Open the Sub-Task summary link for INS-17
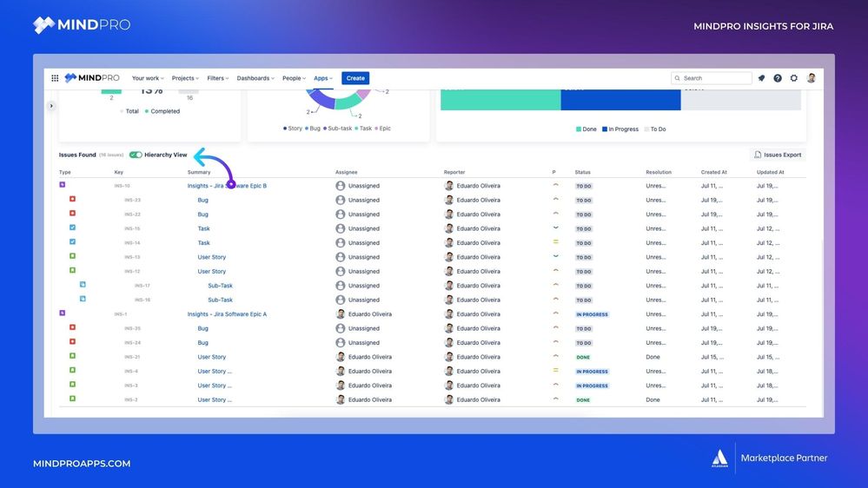The image size is (868, 488). (221, 286)
